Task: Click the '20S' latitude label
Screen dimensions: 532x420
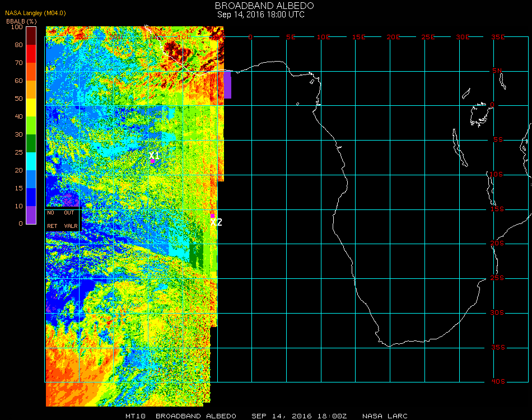Action: click(497, 243)
